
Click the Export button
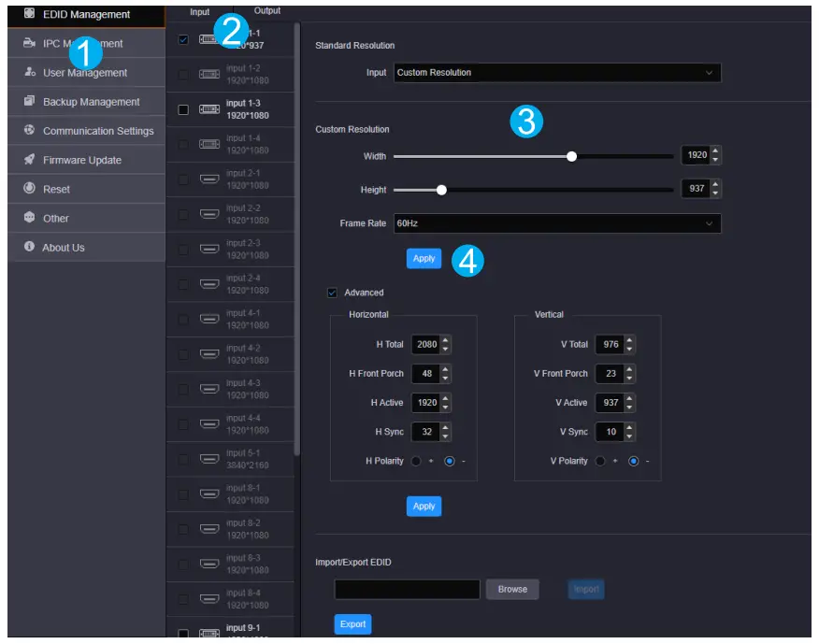click(x=352, y=624)
